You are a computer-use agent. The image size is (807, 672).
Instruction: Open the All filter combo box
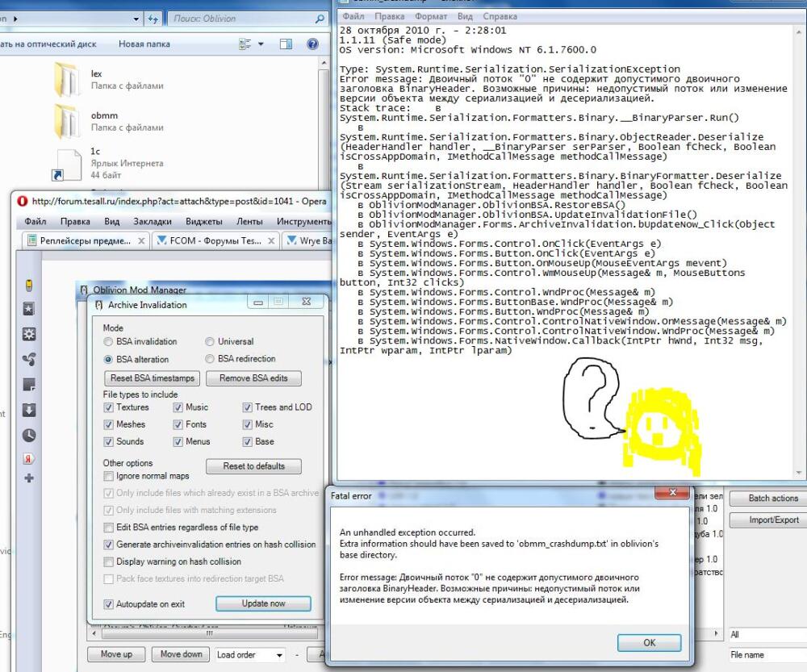[767, 634]
